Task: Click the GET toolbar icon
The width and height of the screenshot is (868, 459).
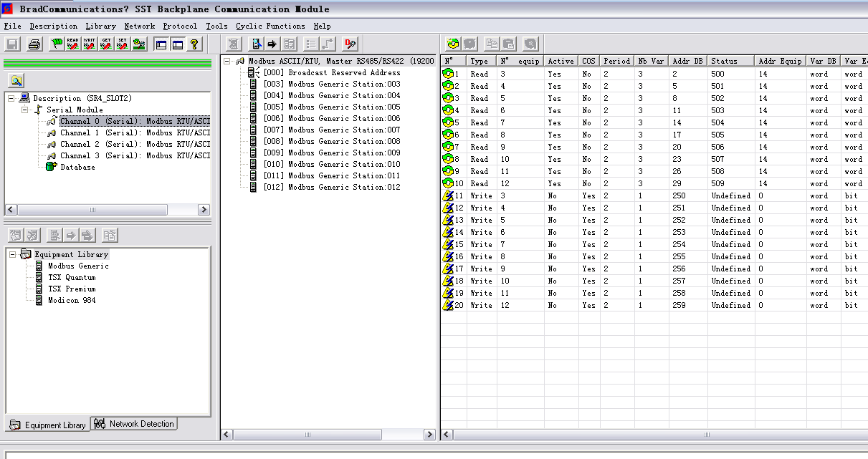Action: 106,44
